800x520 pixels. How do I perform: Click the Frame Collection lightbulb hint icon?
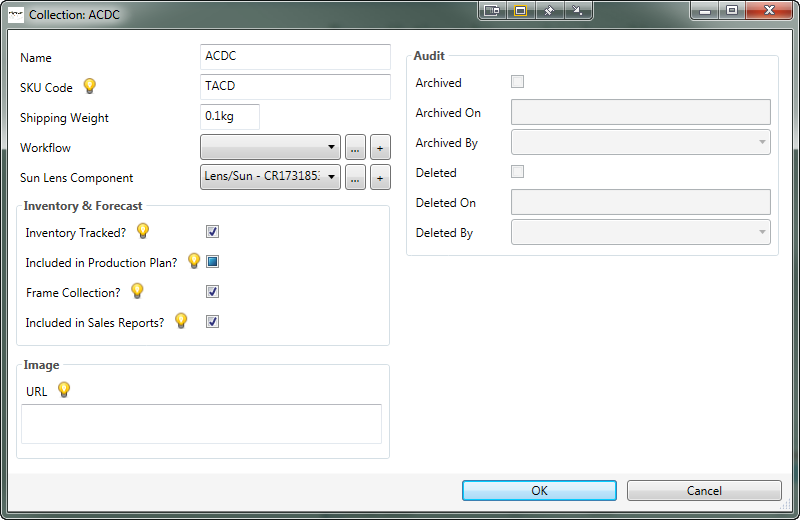coord(137,291)
